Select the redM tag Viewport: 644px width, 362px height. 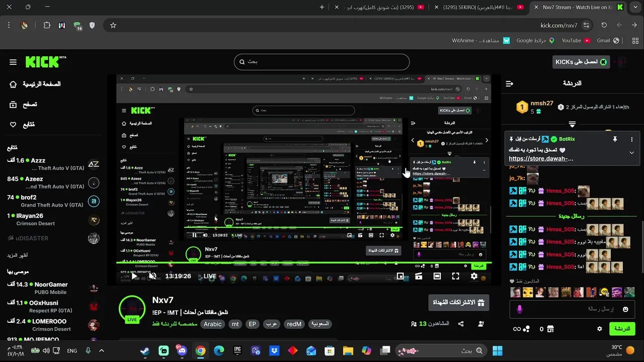click(294, 324)
